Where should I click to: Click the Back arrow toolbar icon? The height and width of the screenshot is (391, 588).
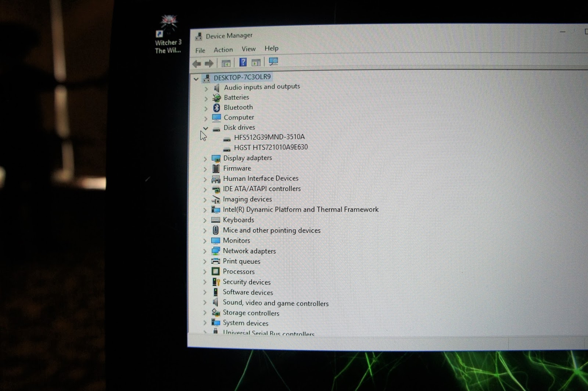[x=197, y=64]
